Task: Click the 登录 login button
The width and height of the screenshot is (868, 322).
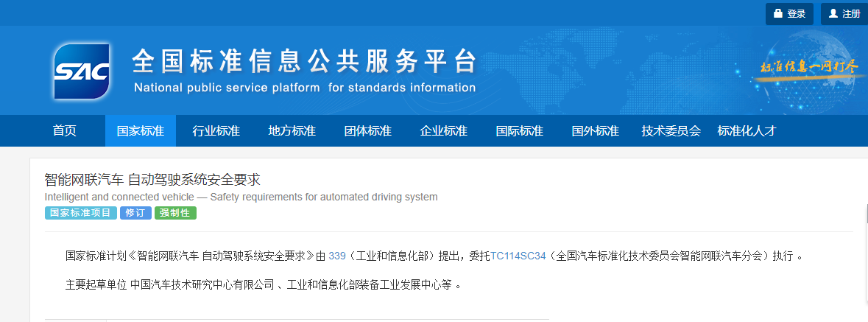Action: (x=789, y=13)
